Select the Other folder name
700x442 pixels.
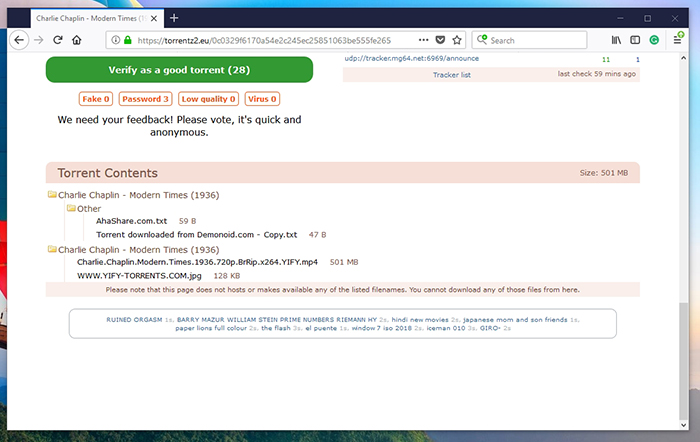[89, 208]
